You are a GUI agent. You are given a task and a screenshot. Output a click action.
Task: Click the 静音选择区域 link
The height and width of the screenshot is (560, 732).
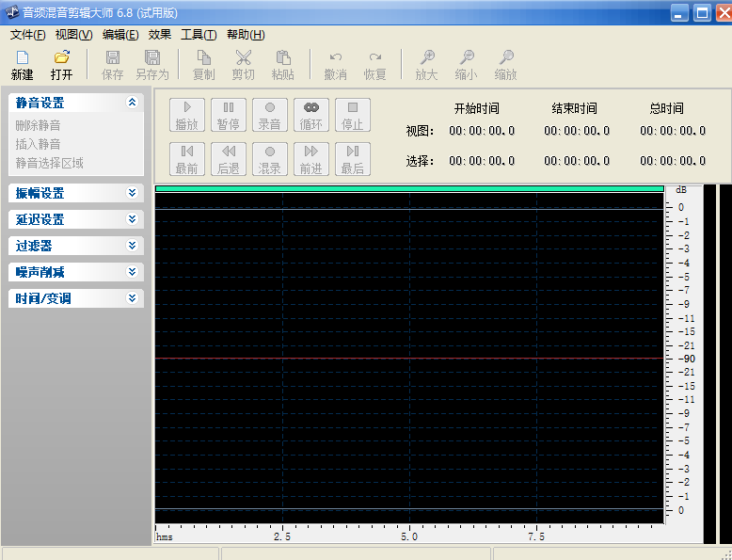[x=49, y=163]
